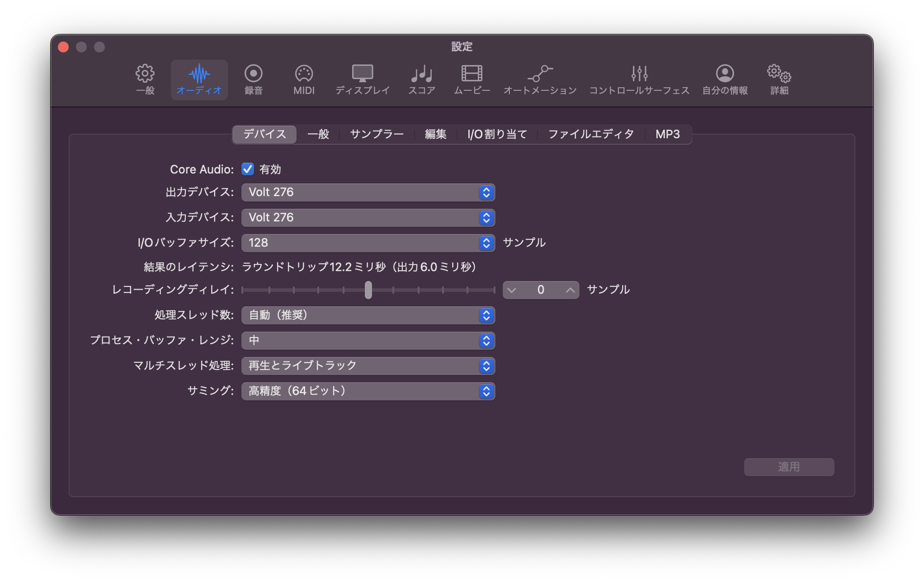Switch to the サンプラー tab
Viewport: 924px width, 582px height.
click(377, 134)
